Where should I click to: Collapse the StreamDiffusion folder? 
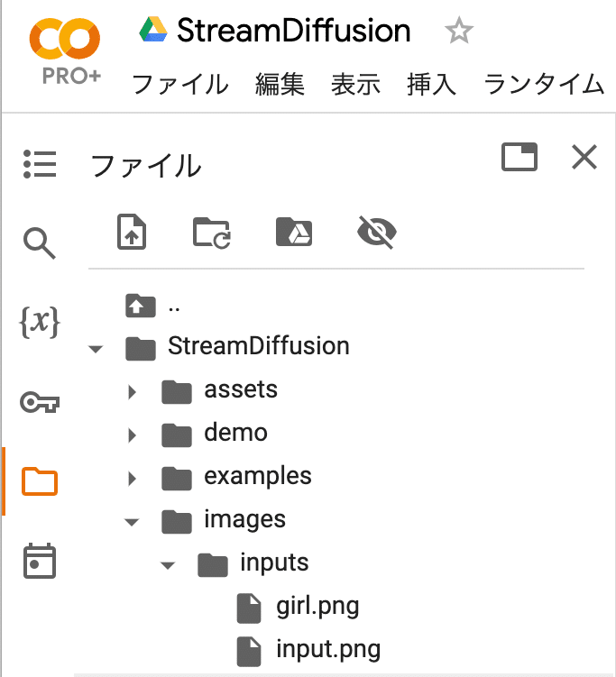(x=97, y=348)
